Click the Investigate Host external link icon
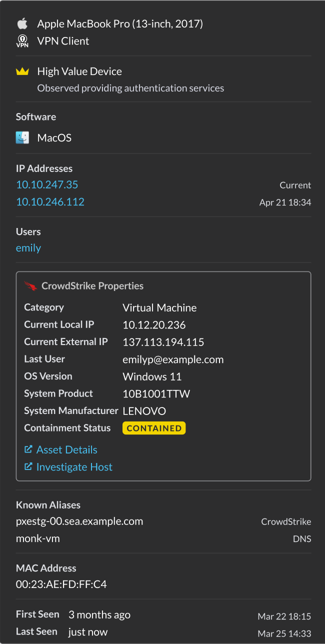The width and height of the screenshot is (325, 644). [x=28, y=466]
